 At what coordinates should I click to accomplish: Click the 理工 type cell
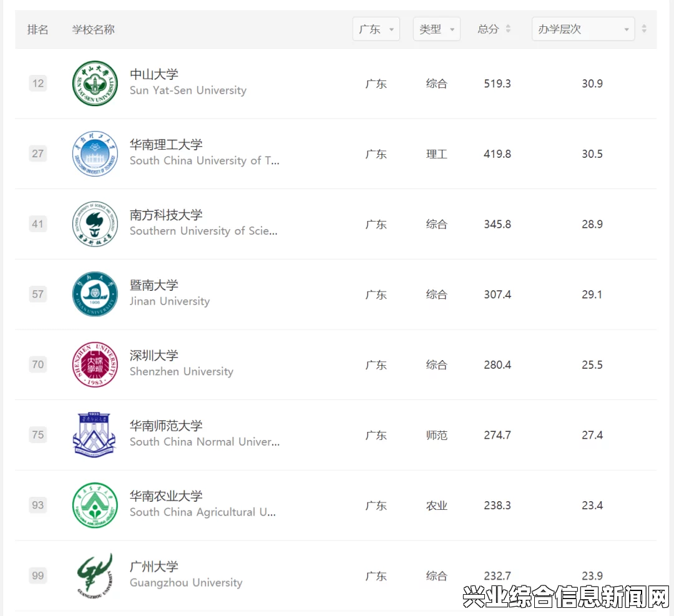pyautogui.click(x=437, y=154)
